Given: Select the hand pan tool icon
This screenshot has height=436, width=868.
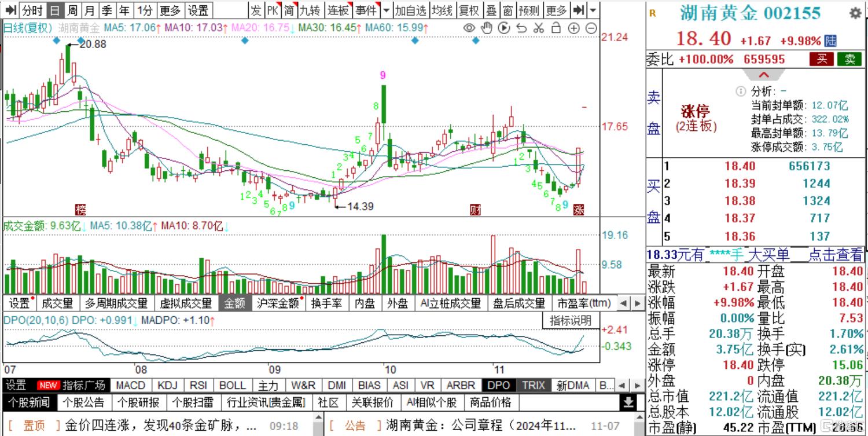Looking at the screenshot, I should [x=487, y=28].
